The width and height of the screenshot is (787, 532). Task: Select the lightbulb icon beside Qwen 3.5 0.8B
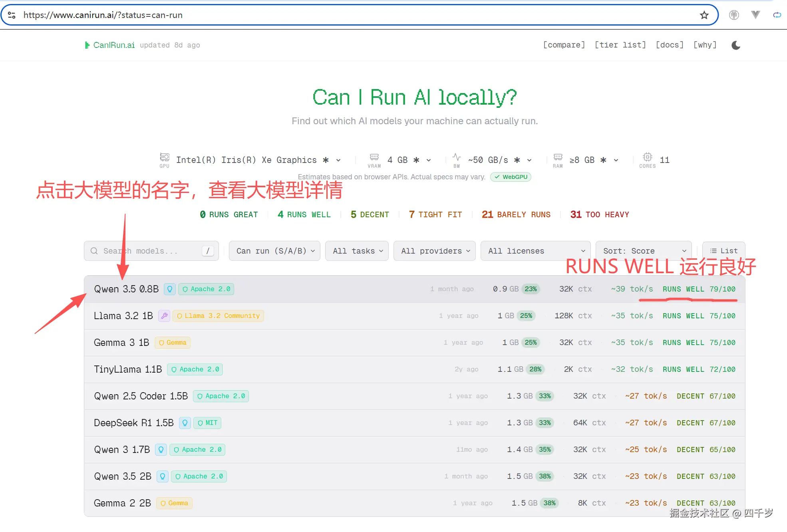pos(169,289)
